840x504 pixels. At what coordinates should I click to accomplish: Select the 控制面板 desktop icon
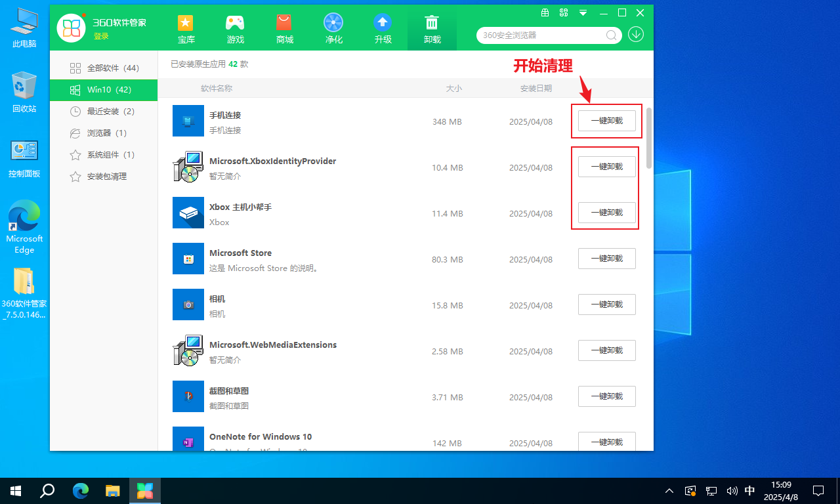24,158
